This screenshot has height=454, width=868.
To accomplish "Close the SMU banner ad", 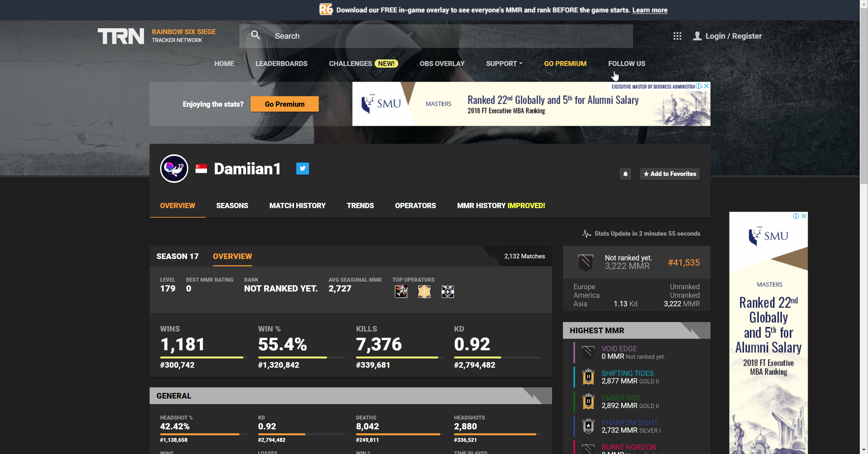I will [x=707, y=86].
